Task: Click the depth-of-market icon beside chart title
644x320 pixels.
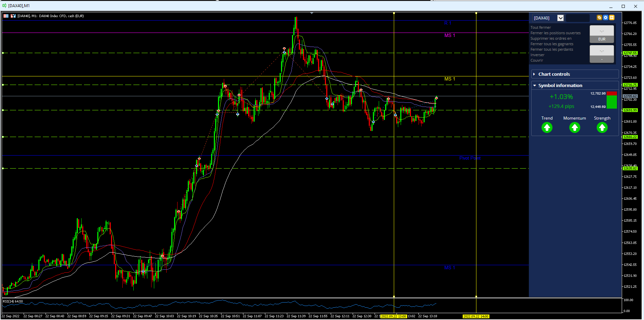Action: point(13,16)
